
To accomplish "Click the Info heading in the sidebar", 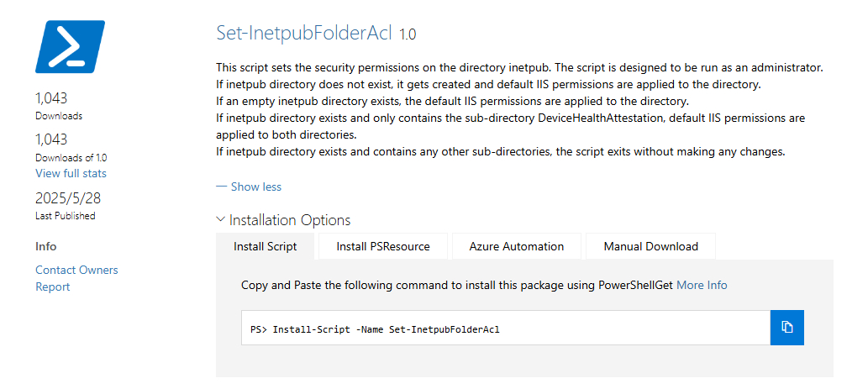I will 46,246.
